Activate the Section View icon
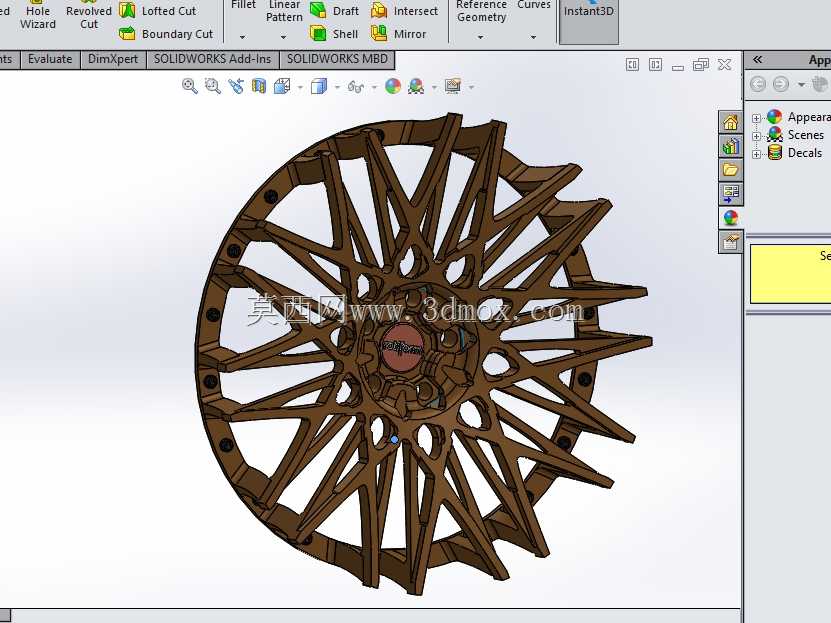 [259, 86]
